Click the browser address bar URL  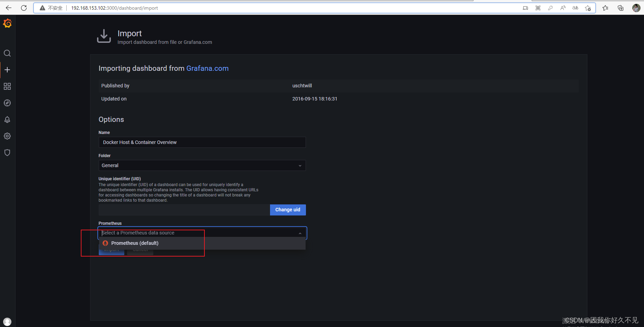coord(115,8)
